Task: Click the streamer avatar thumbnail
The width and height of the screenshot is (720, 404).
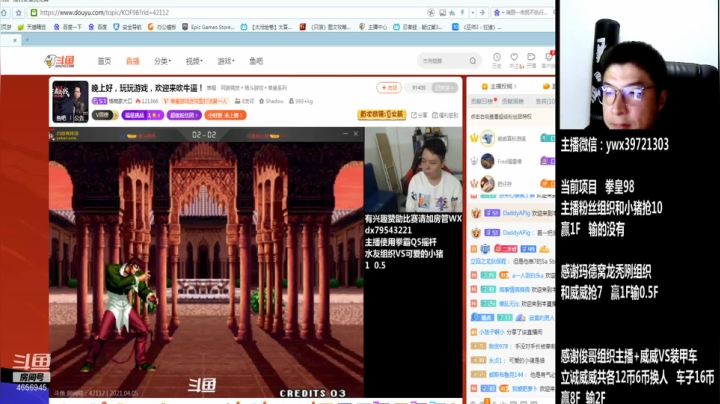Action: 70,101
